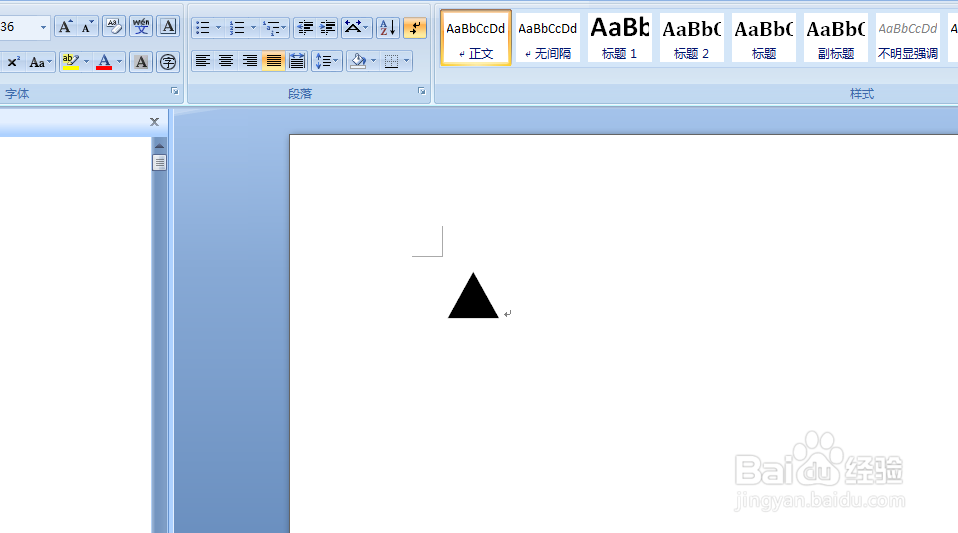This screenshot has width=958, height=533.
Task: Open highlight color dropdown arrow
Action: (x=86, y=62)
